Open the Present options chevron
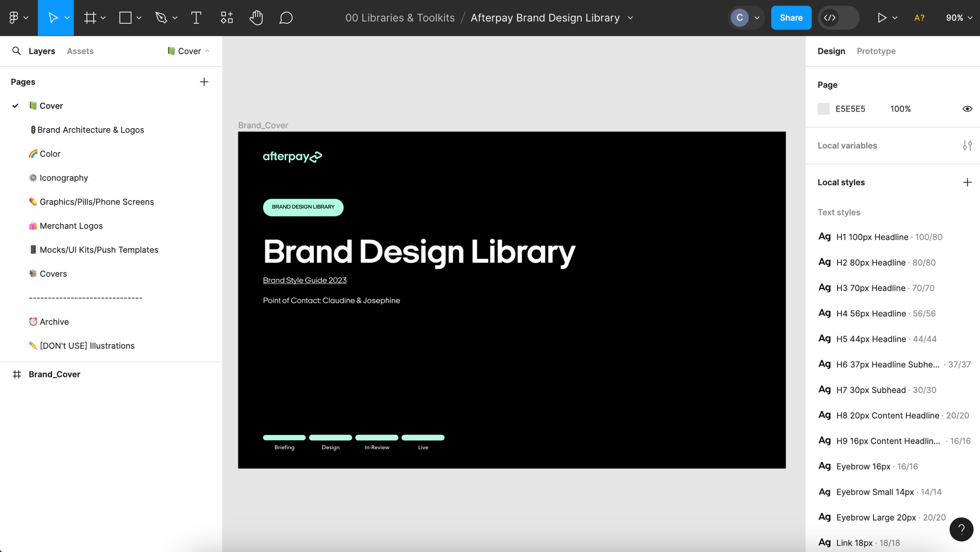 tap(895, 18)
